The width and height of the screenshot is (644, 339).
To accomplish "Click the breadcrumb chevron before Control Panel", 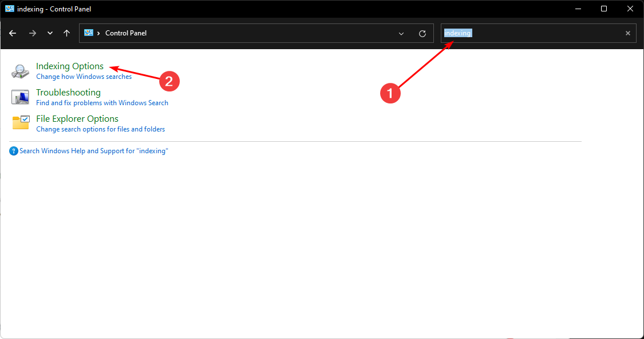I will point(98,33).
